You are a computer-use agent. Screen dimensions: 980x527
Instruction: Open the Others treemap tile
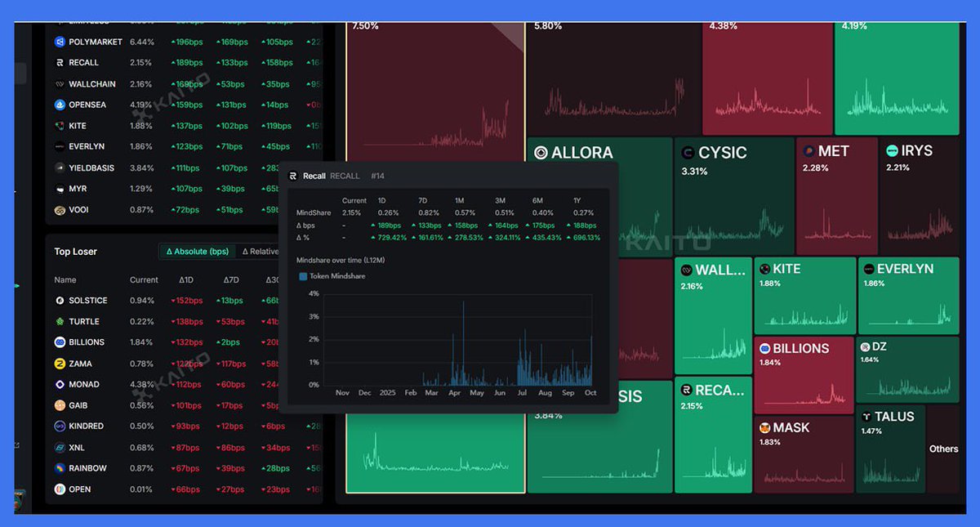coord(943,449)
